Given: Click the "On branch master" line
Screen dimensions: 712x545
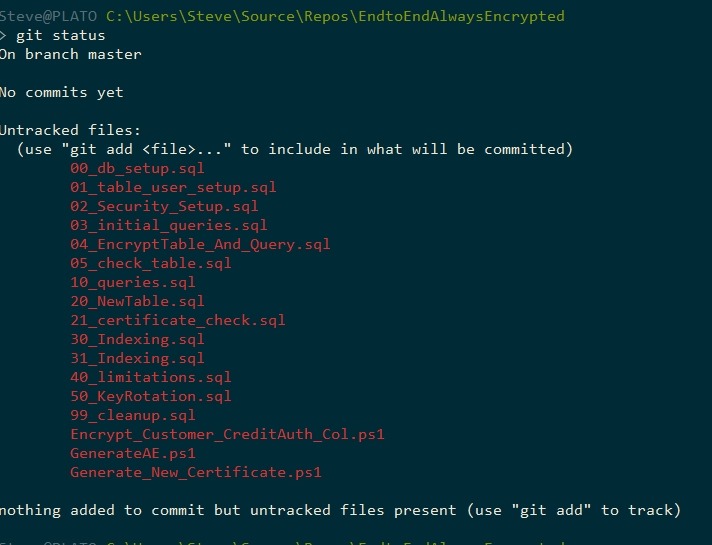Looking at the screenshot, I should click(x=70, y=54).
